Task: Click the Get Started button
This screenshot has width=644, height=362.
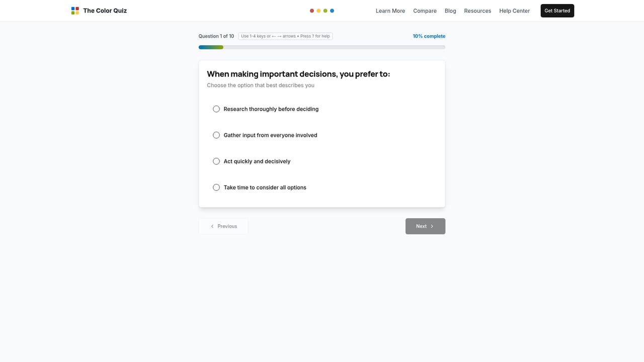Action: [x=557, y=11]
